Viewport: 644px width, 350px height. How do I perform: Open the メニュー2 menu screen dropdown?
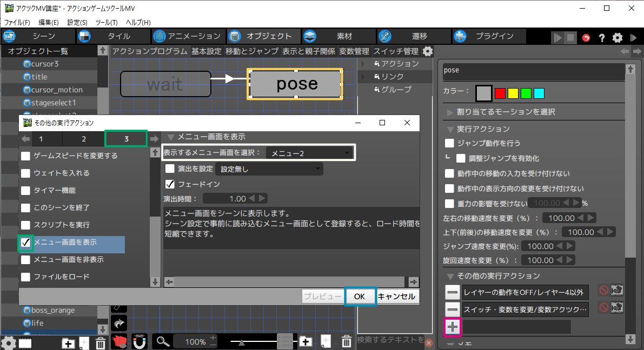310,153
